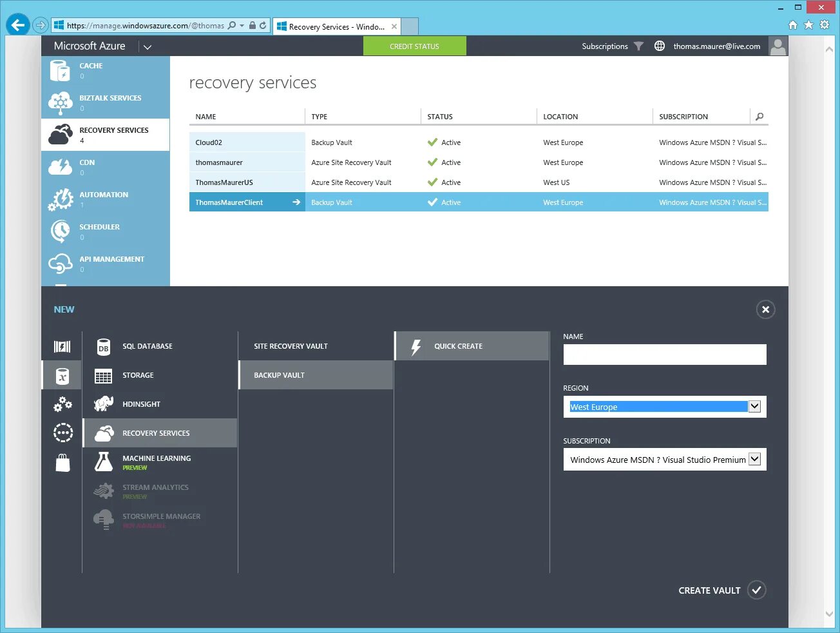Screen dimensions: 840x633
Task: Choose SQL Database in NEW panel
Action: pos(160,346)
